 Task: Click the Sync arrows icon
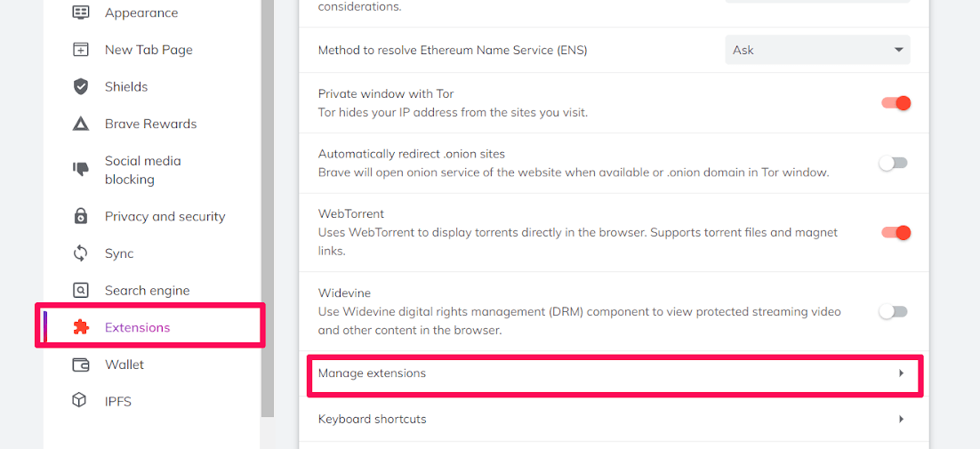coord(81,253)
